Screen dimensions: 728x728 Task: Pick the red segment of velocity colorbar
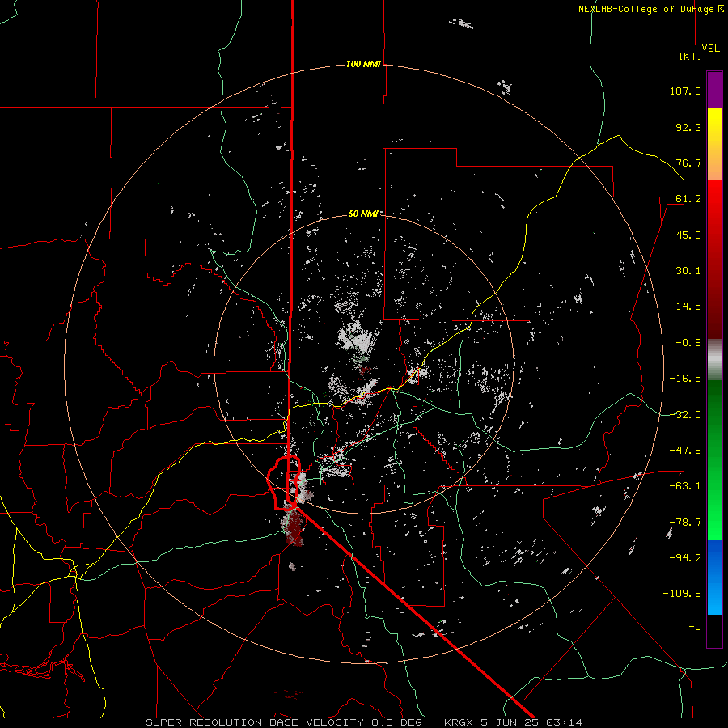tap(714, 259)
